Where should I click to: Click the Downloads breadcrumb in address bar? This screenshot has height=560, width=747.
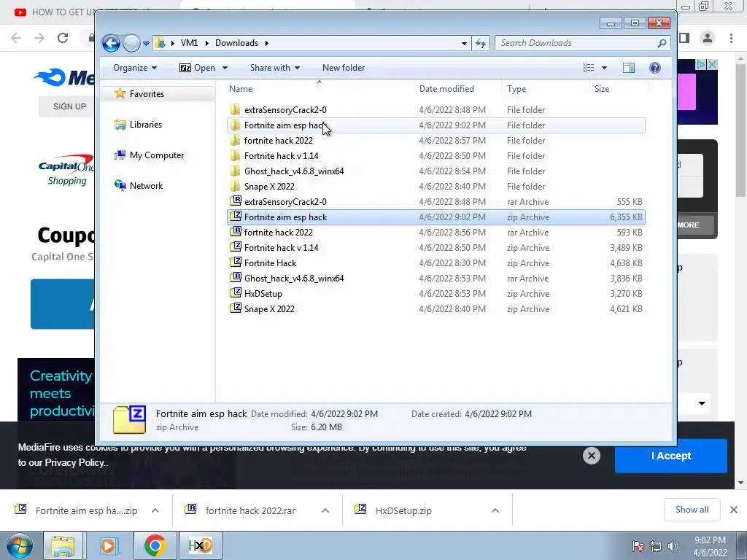237,43
